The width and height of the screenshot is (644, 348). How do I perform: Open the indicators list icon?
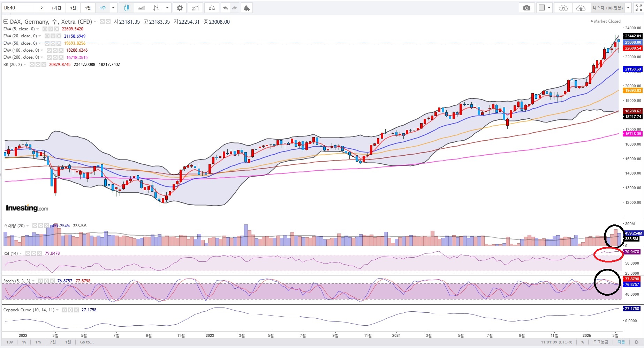tap(196, 8)
